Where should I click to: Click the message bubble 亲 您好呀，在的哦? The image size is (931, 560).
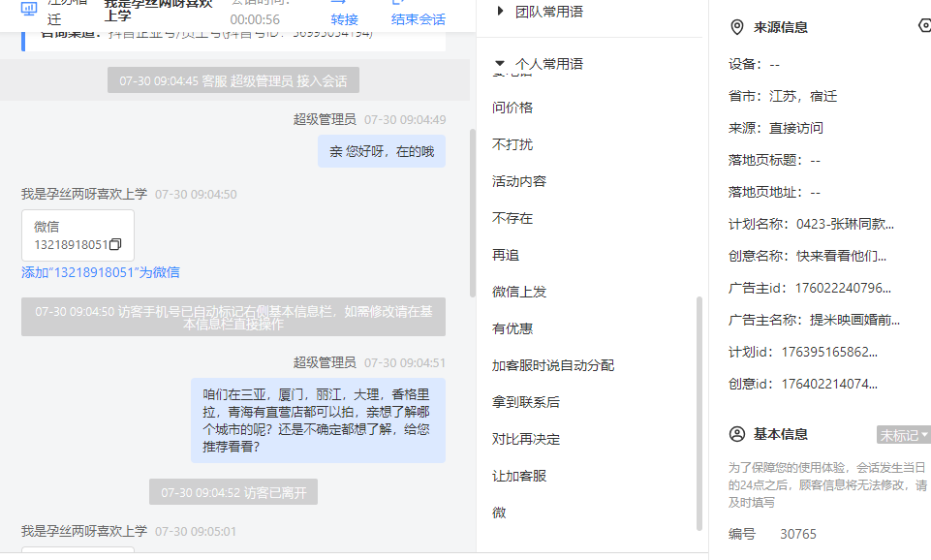click(381, 151)
